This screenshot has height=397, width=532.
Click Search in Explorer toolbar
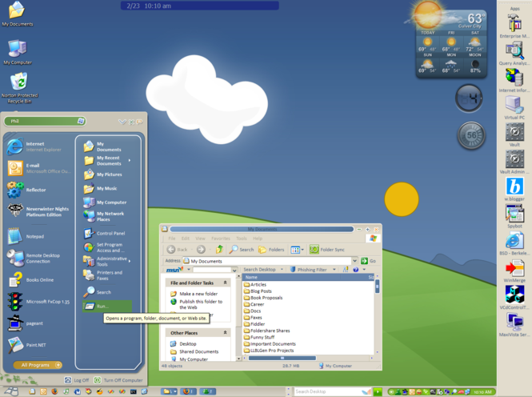(x=242, y=250)
